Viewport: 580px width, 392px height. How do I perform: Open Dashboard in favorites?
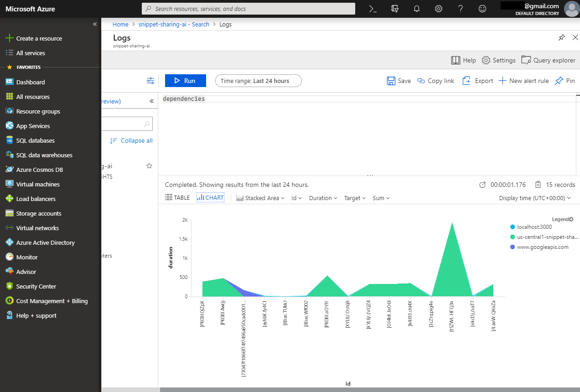click(31, 82)
